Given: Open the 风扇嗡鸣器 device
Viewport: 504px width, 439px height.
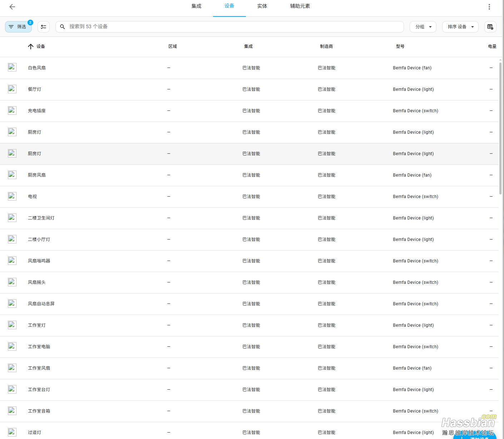Looking at the screenshot, I should pos(39,261).
